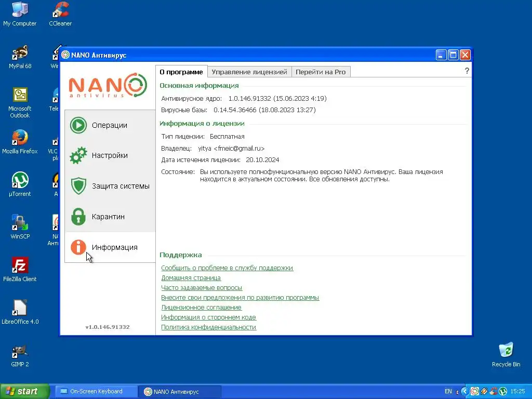
Task: Switch to On-Screen Keyboard taskbar button
Action: [95, 392]
